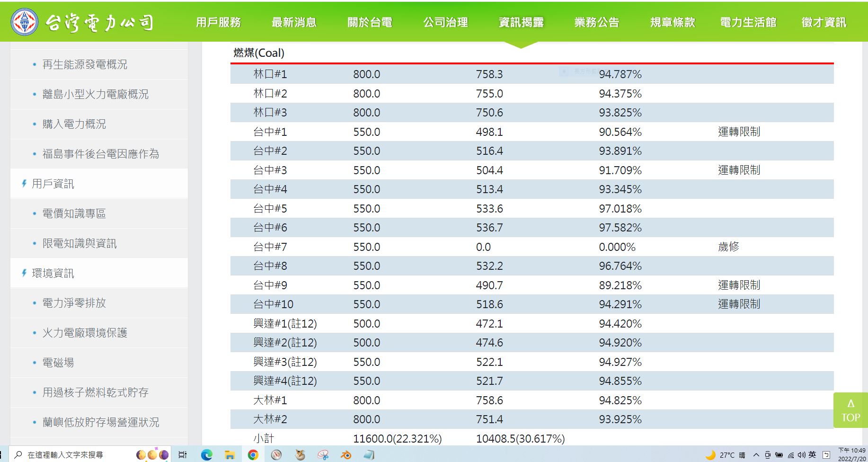
Task: Click 運轉限制 note in 台中#9 row
Action: point(739,285)
